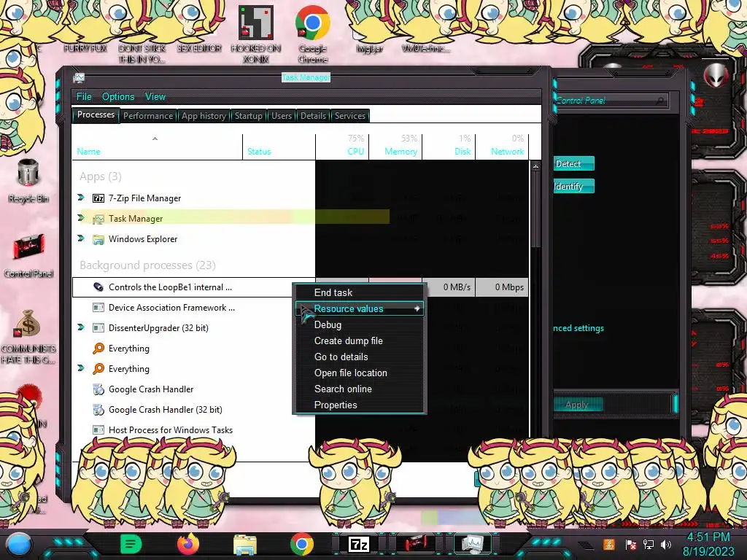Choose Search online in context menu
The height and width of the screenshot is (560, 747).
359,389
